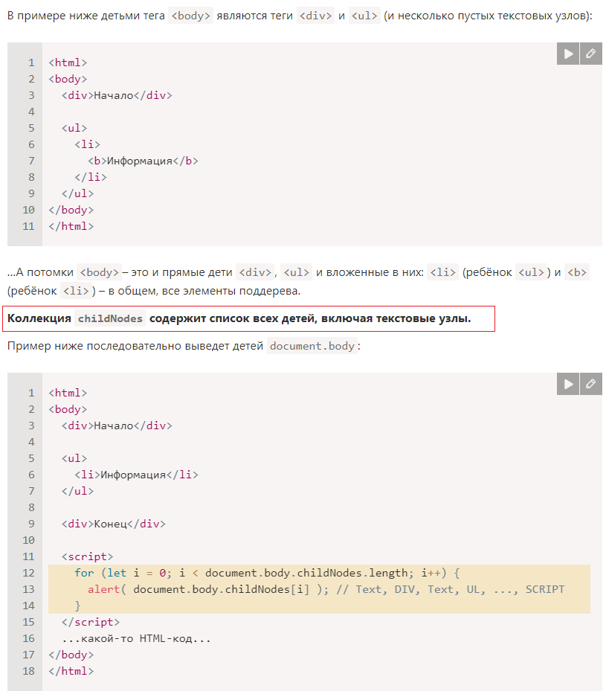The image size is (609, 700).
Task: Click the text 'Пример ниже последовательно выведет детей'
Action: pos(135,346)
